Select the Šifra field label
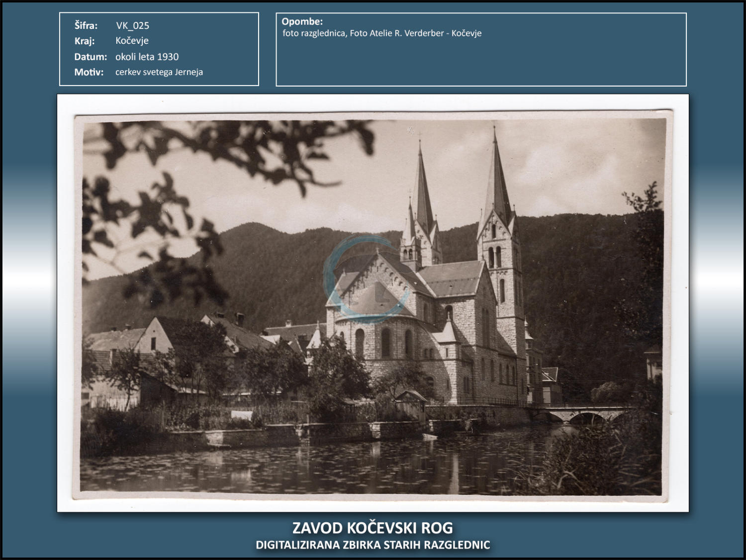Viewport: 746px width, 560px height. (x=86, y=25)
